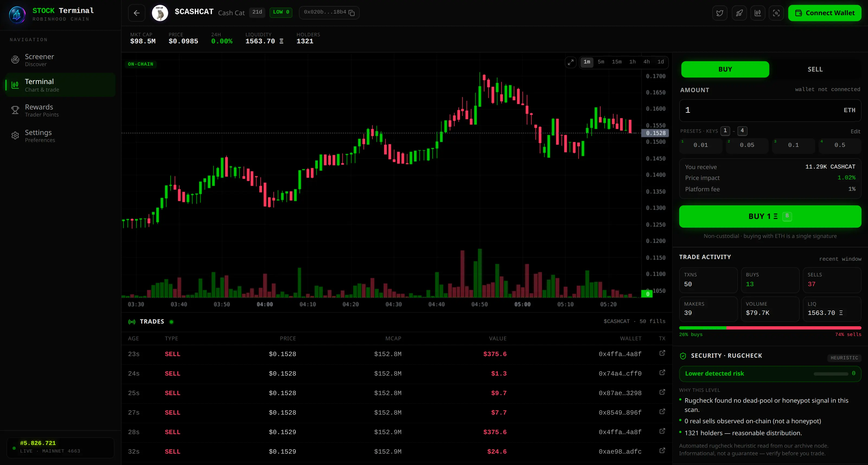Choose the 0.01 ETH preset
Image resolution: width=868 pixels, height=465 pixels.
click(x=701, y=145)
